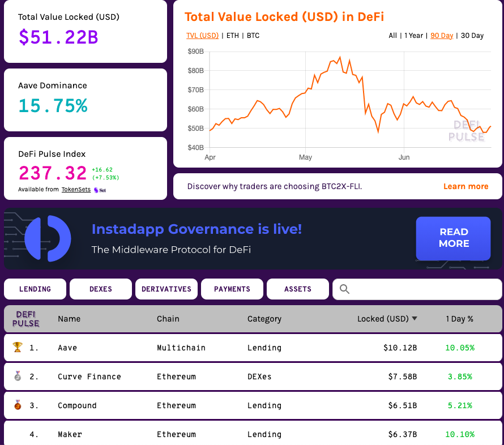The image size is (504, 445).
Task: Click the DeFi Pulse watermark on the chart
Action: [467, 131]
